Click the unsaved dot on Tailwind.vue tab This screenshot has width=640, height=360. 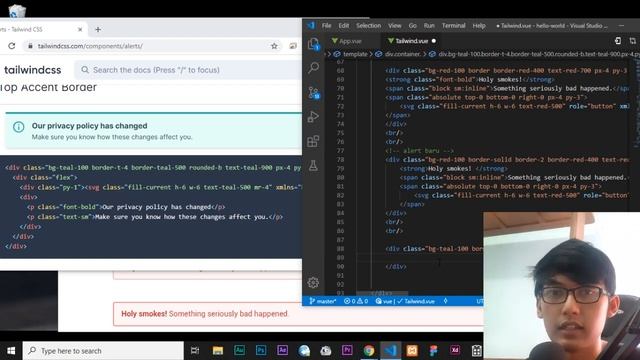pyautogui.click(x=433, y=41)
